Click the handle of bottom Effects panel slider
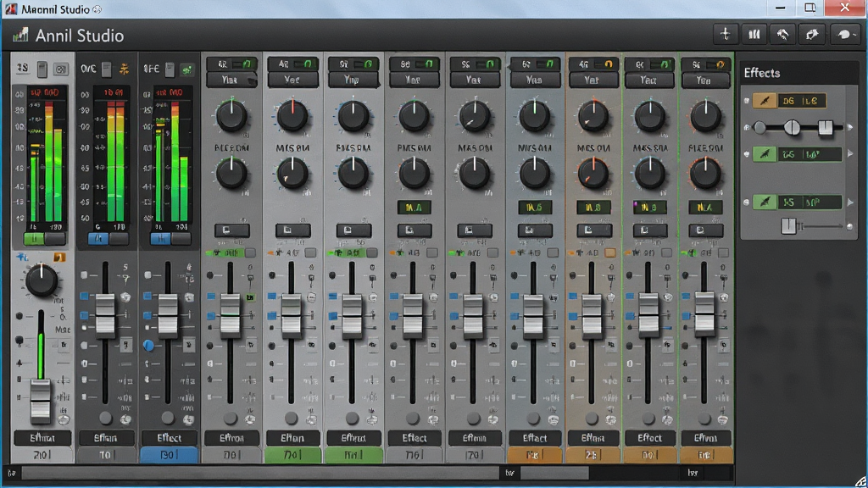Viewport: 868px width, 488px height. pyautogui.click(x=788, y=225)
